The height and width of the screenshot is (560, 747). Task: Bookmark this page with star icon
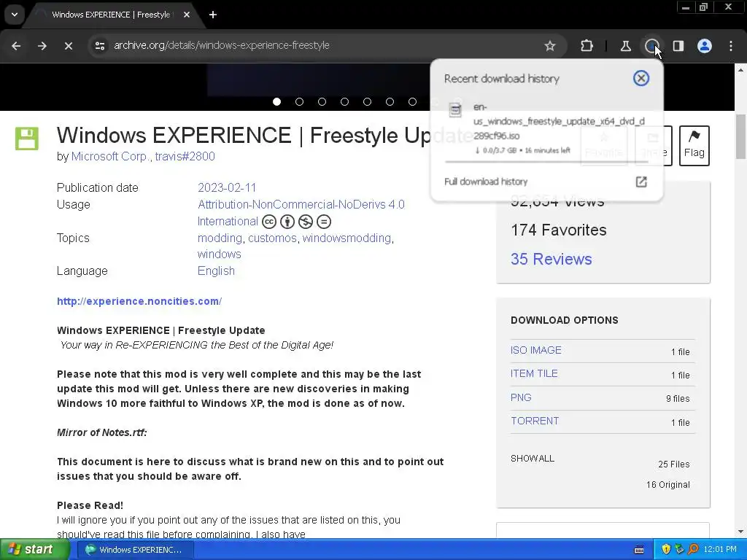(x=550, y=46)
